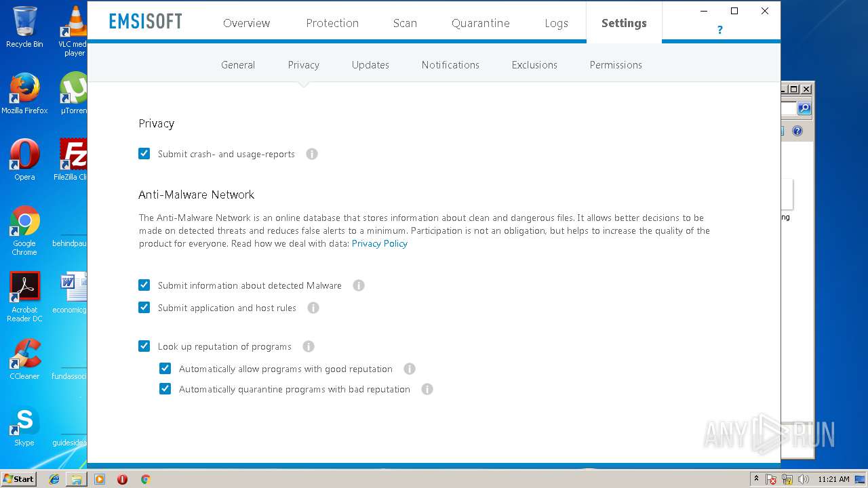Open Windows Explorer folder in taskbar

click(x=77, y=479)
